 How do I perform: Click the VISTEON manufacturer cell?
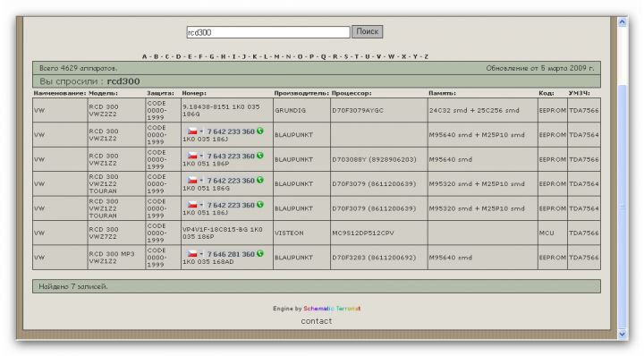click(x=301, y=233)
